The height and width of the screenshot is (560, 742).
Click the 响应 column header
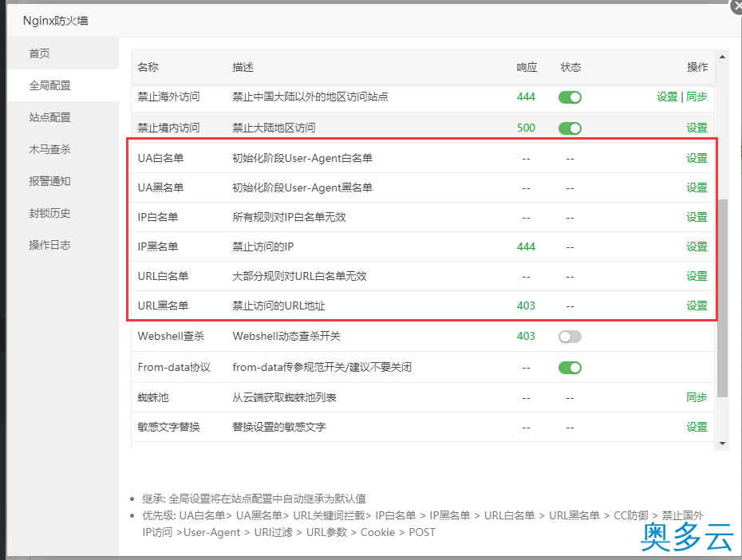pos(527,67)
